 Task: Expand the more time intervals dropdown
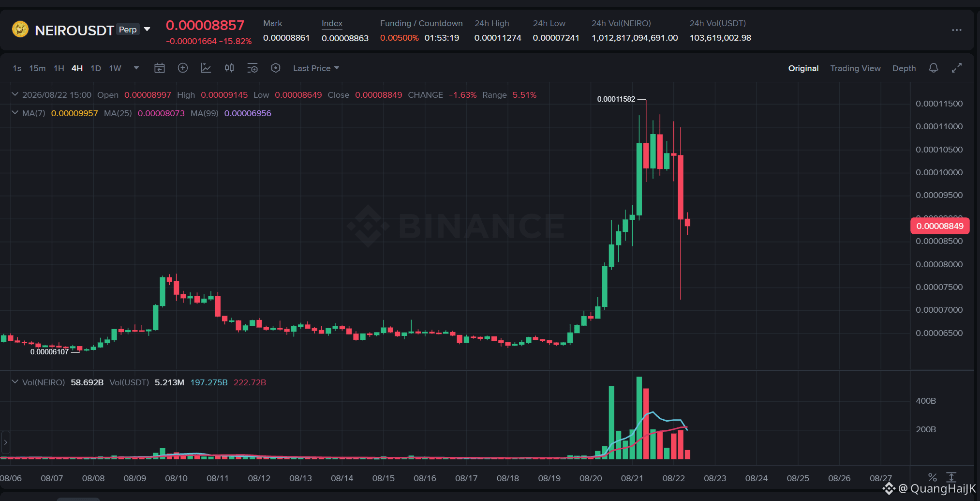136,68
